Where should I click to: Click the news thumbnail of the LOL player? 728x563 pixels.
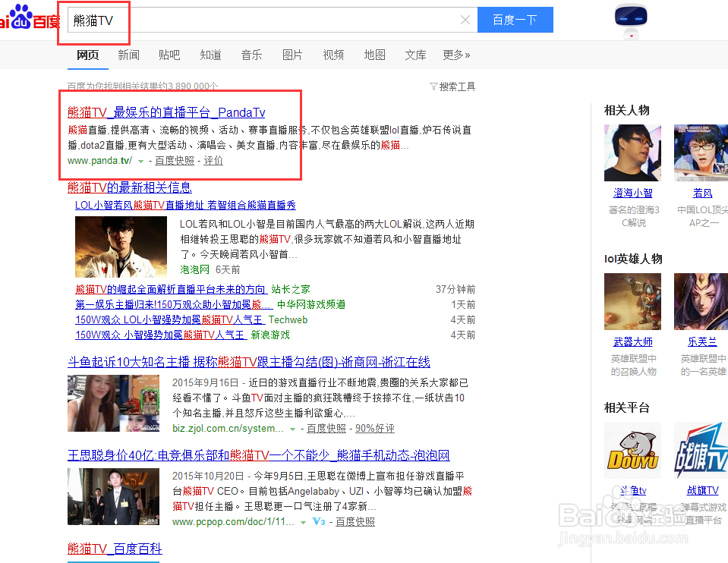click(x=121, y=247)
